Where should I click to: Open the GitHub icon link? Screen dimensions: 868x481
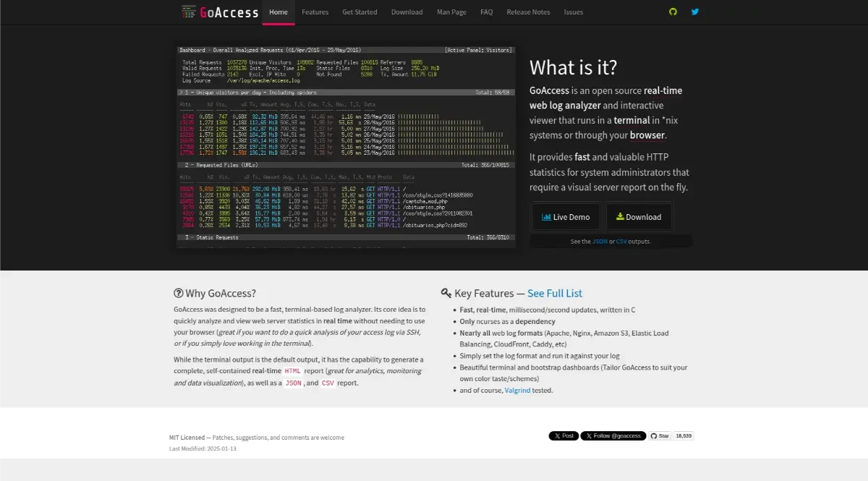(x=673, y=12)
